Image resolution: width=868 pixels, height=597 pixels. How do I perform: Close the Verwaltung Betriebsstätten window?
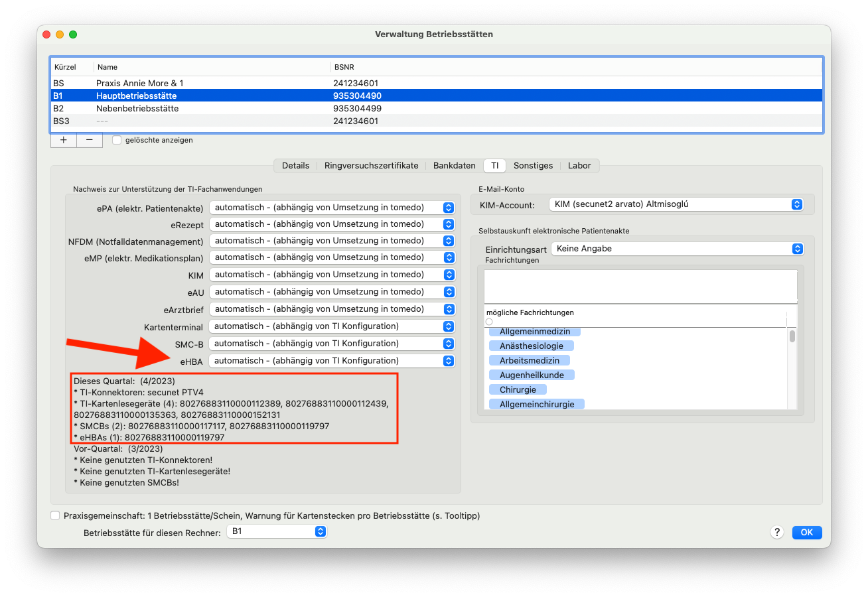click(46, 34)
